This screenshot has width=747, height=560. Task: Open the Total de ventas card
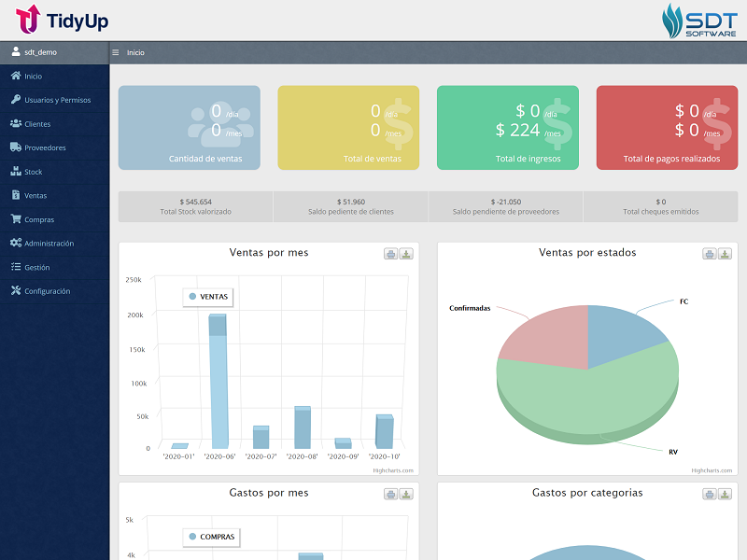pos(348,128)
